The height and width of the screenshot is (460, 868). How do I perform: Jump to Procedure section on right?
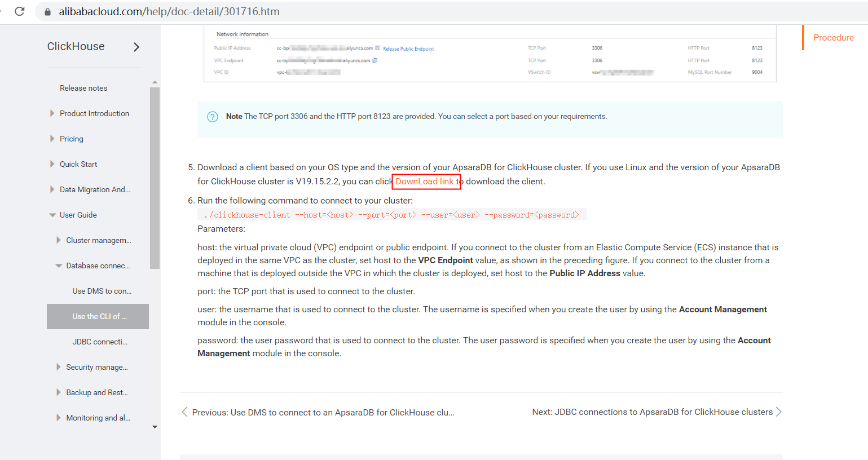(x=834, y=38)
